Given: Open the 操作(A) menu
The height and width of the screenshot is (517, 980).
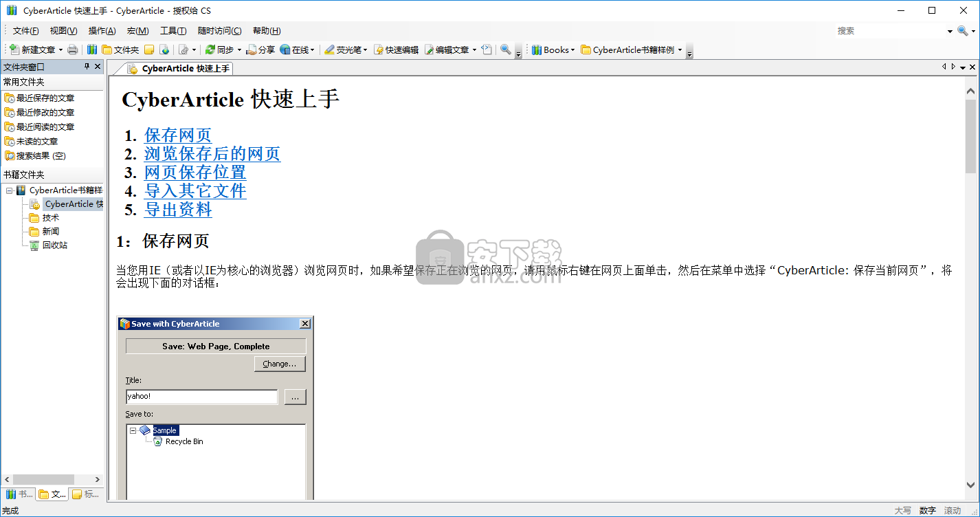Looking at the screenshot, I should [x=102, y=30].
